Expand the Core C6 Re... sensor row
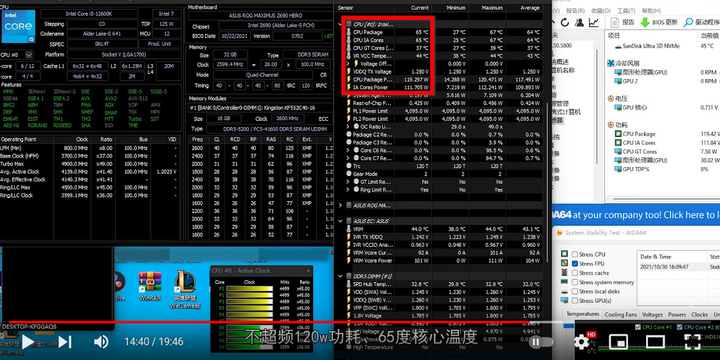 [348, 150]
